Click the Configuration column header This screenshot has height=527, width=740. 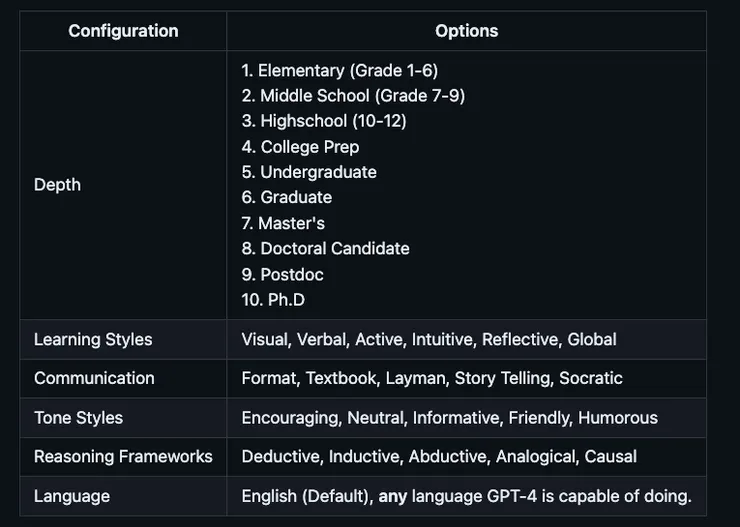click(123, 31)
